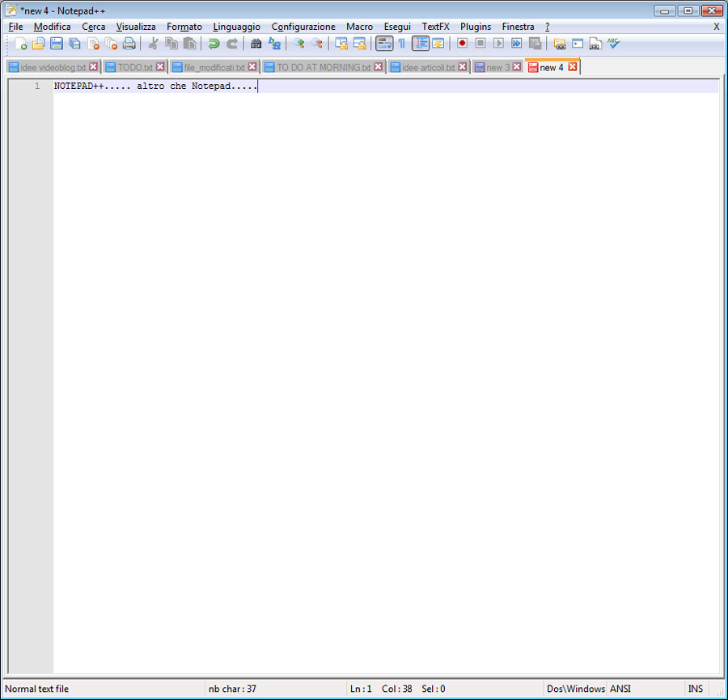Screen dimensions: 728x700
Task: Open the Finestra menu
Action: (518, 27)
